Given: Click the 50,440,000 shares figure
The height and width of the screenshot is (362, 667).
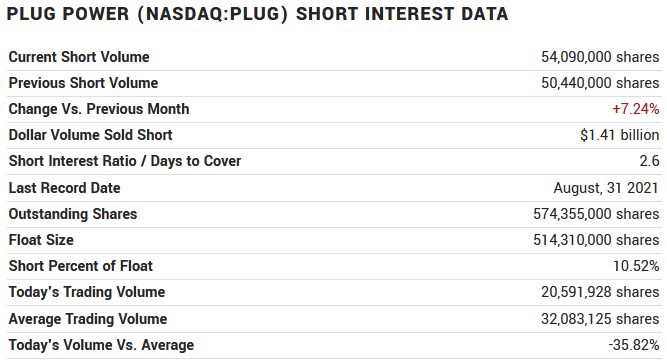Looking at the screenshot, I should coord(600,83).
